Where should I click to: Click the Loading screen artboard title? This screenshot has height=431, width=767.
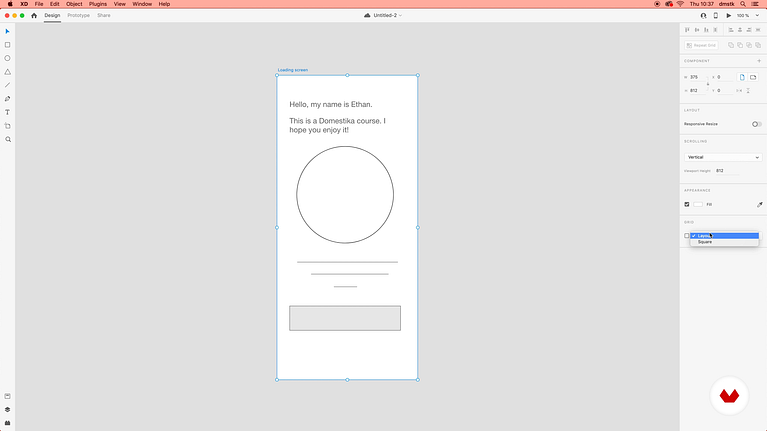(x=293, y=70)
